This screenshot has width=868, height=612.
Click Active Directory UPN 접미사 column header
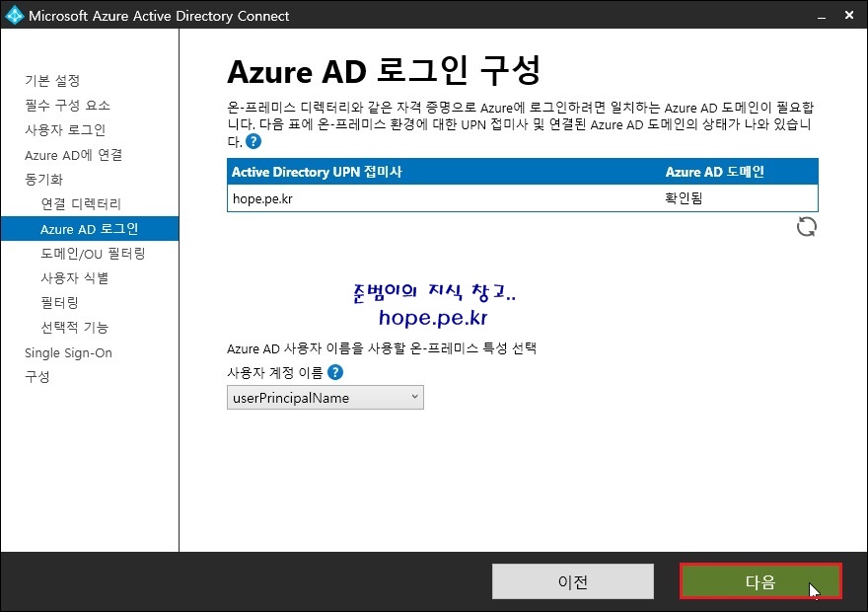click(317, 172)
